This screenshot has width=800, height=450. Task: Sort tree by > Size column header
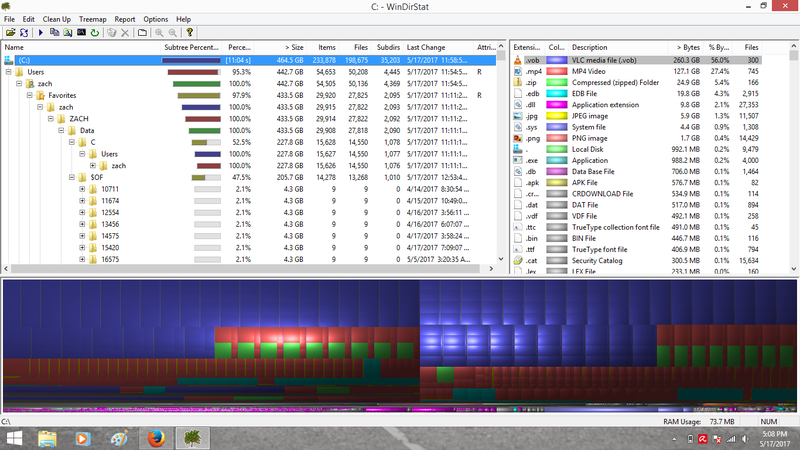[280, 47]
